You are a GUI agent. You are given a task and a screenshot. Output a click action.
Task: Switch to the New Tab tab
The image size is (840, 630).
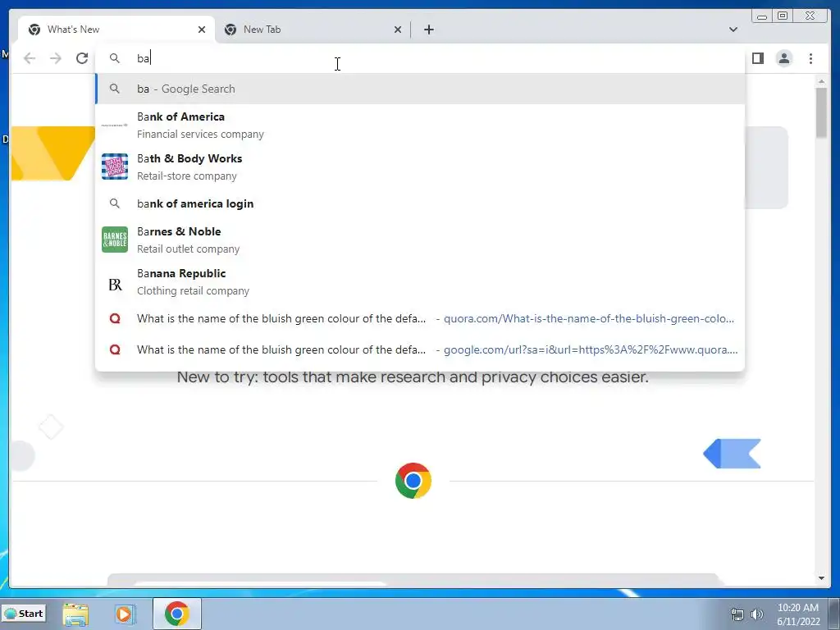(313, 30)
